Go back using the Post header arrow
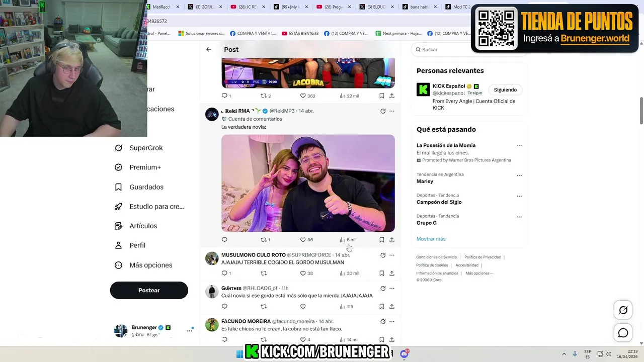The image size is (644, 362). pos(209,49)
